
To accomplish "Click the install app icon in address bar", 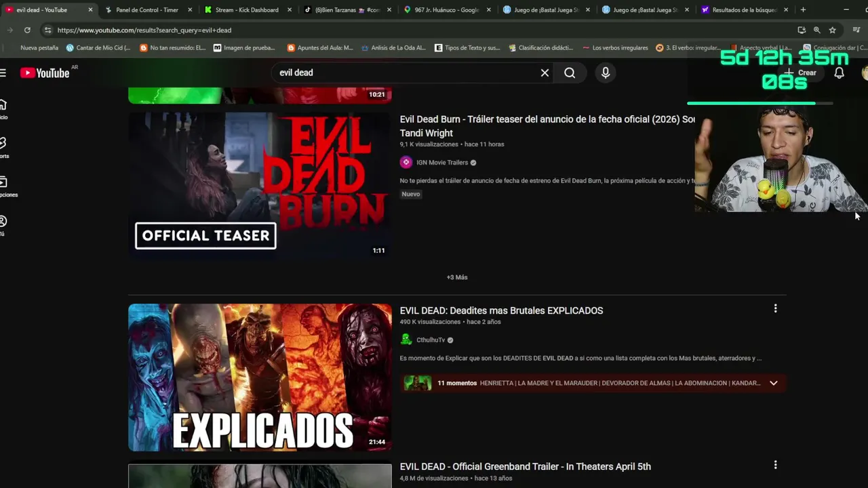I will (802, 30).
